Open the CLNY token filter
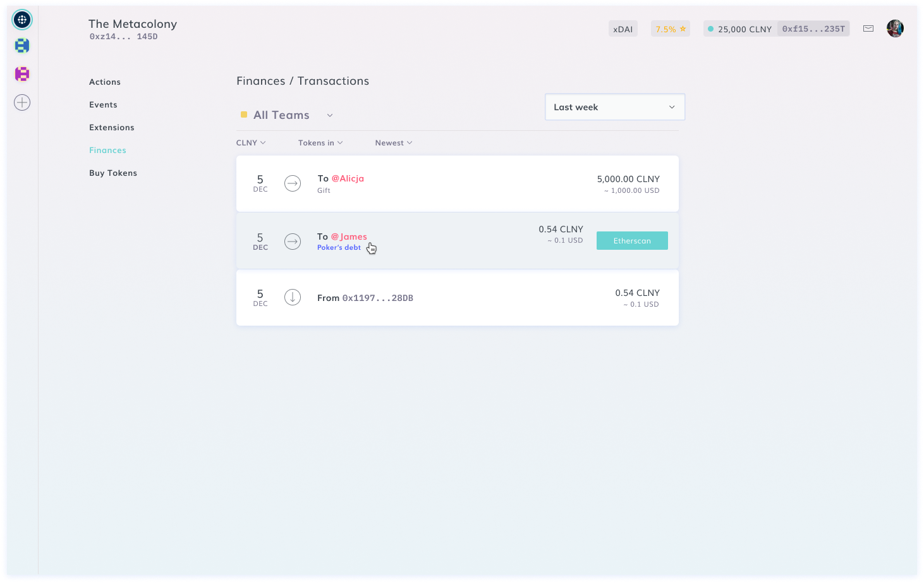The width and height of the screenshot is (924, 583). 251,143
